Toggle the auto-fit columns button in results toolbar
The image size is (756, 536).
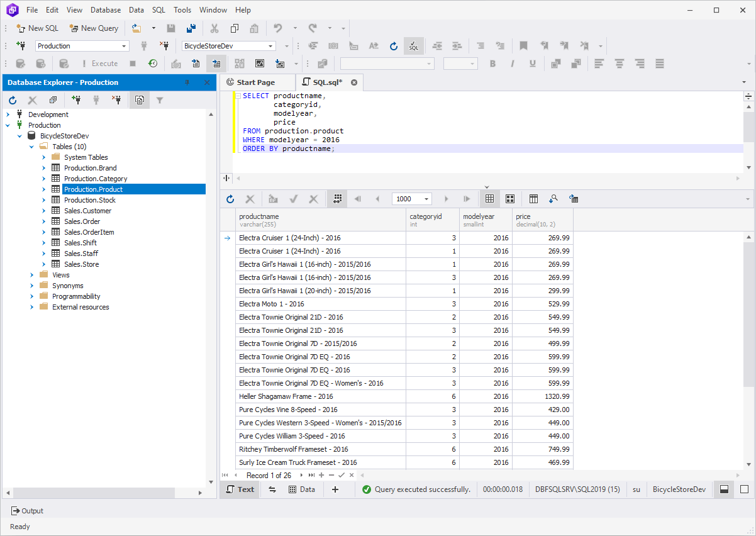338,199
